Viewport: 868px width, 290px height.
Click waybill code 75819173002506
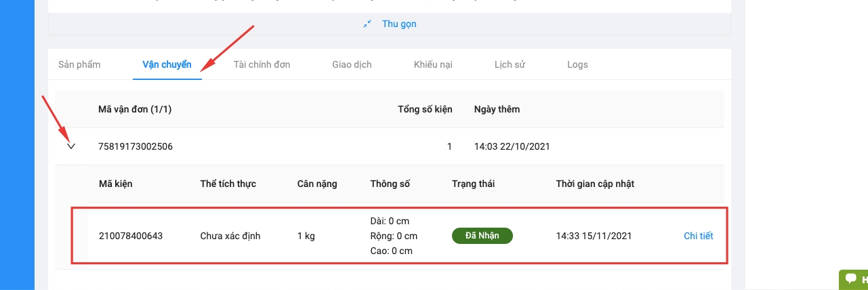click(x=136, y=146)
